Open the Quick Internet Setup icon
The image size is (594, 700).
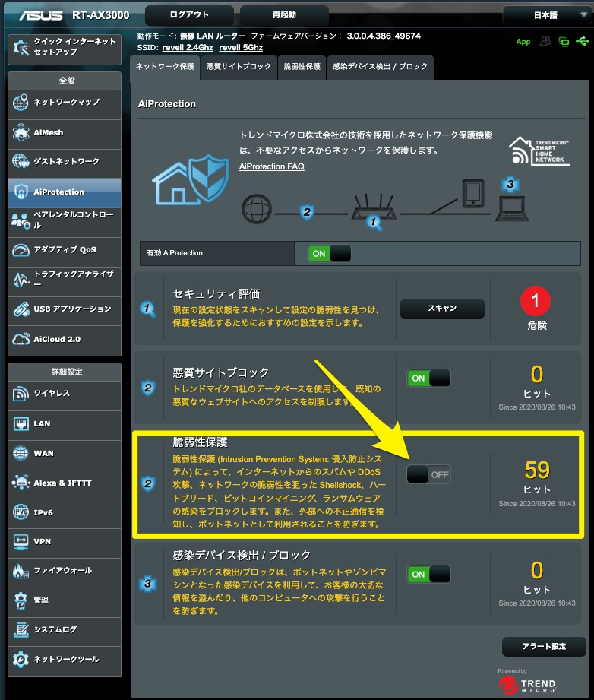click(21, 47)
